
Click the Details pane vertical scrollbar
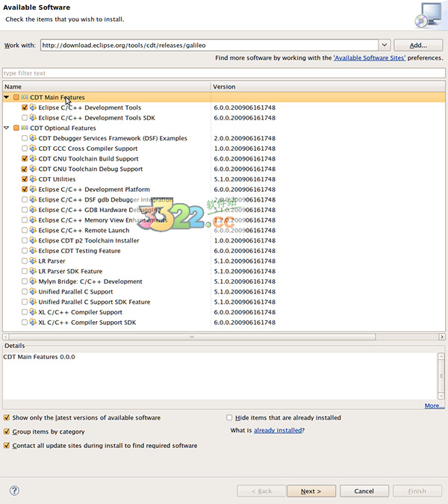click(x=441, y=376)
